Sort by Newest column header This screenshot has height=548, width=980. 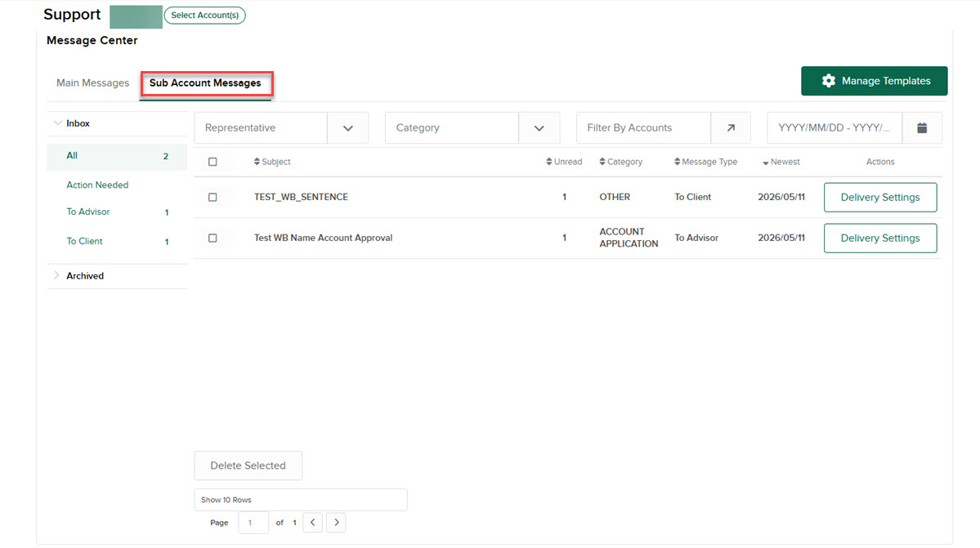[x=781, y=162]
